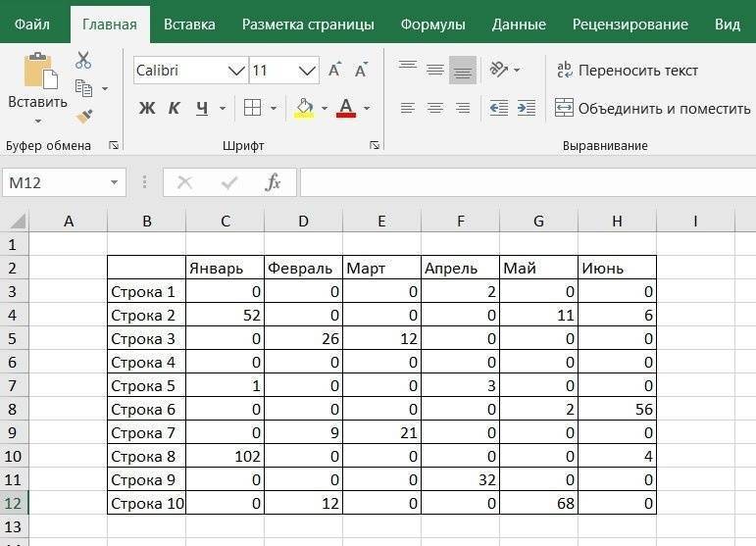Click Переносить текст wrap text

(x=628, y=71)
